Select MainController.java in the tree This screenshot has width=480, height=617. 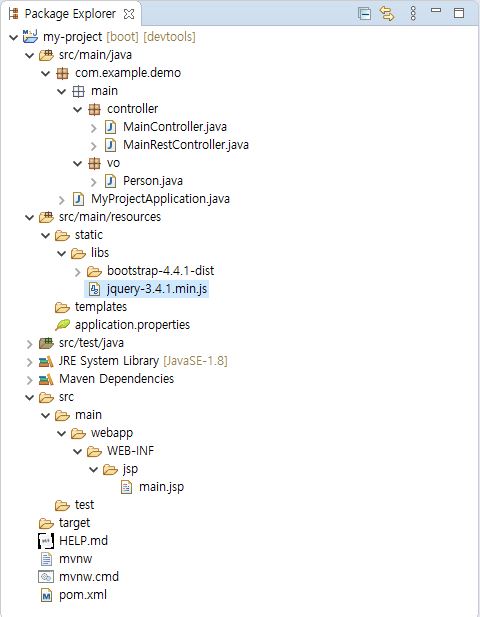tap(175, 127)
